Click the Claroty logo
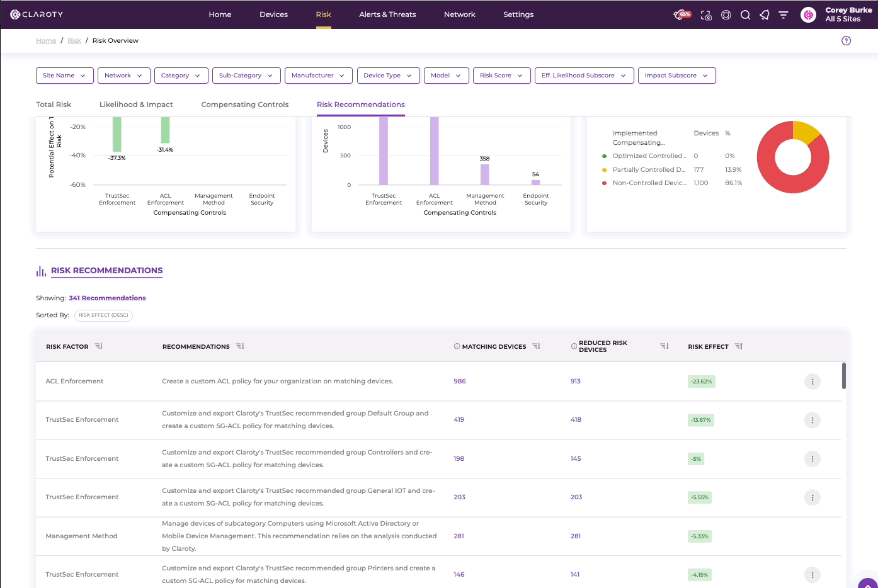Image resolution: width=878 pixels, height=588 pixels. coord(37,14)
